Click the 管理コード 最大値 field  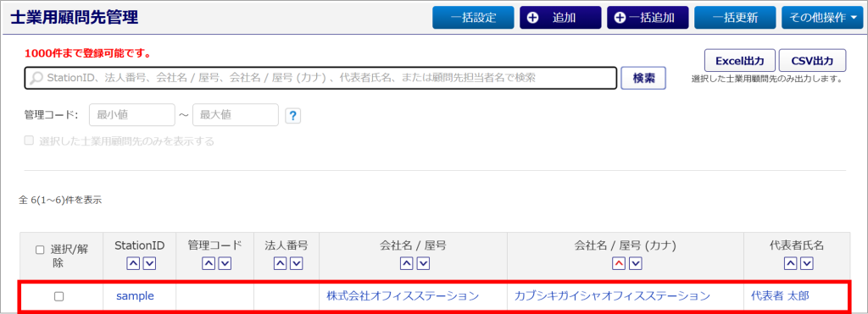point(236,115)
